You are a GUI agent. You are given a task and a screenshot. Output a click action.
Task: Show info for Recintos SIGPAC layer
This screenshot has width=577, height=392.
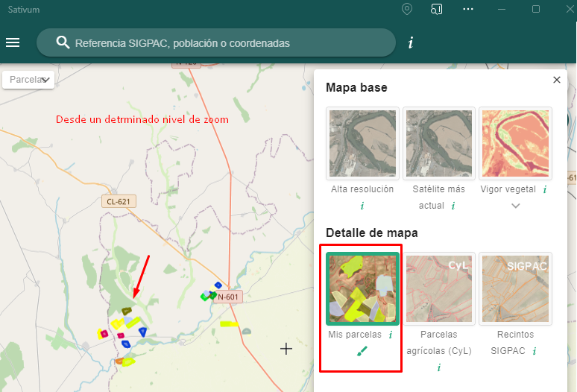535,350
